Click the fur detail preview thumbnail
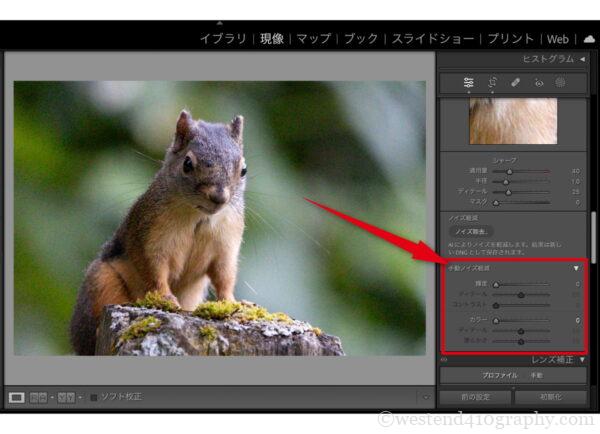 click(513, 121)
